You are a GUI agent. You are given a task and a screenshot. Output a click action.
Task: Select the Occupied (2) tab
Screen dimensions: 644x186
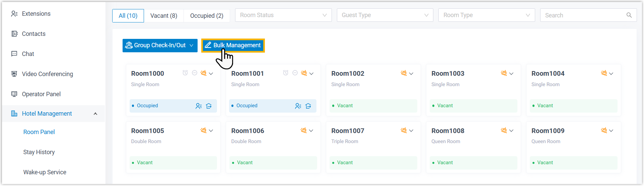207,16
